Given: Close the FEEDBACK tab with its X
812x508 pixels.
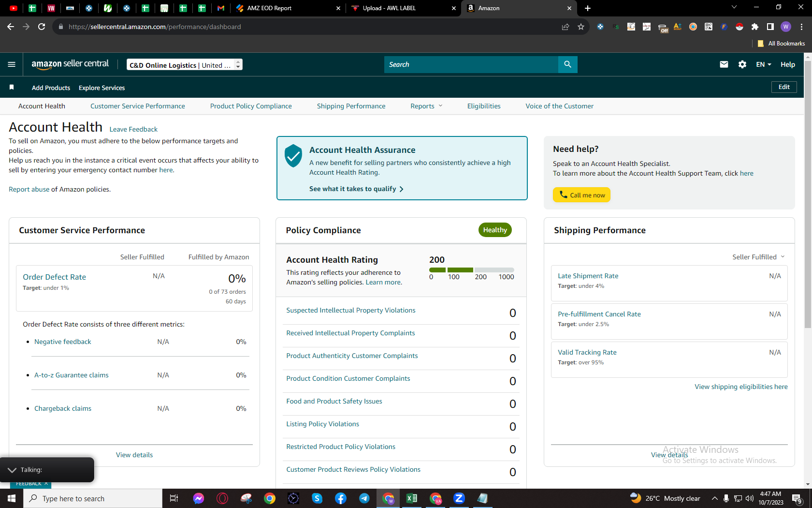Looking at the screenshot, I should [46, 483].
